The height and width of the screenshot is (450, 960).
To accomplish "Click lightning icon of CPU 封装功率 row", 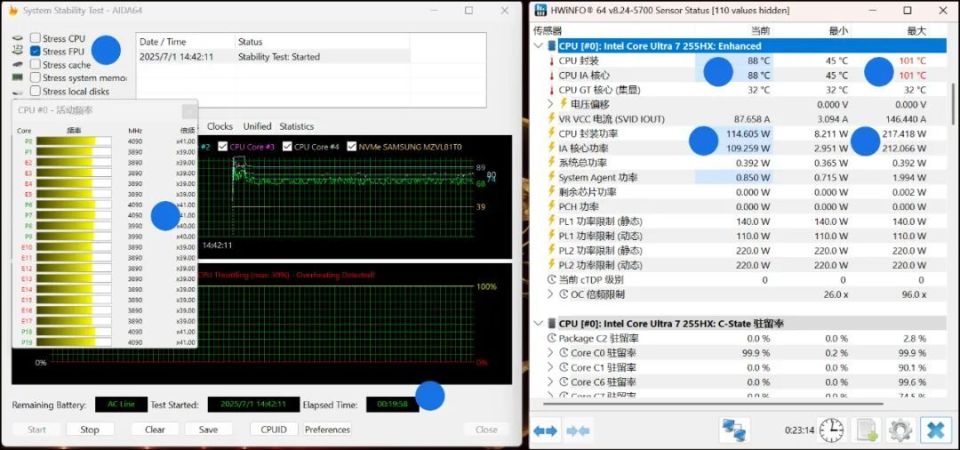I will (x=552, y=133).
